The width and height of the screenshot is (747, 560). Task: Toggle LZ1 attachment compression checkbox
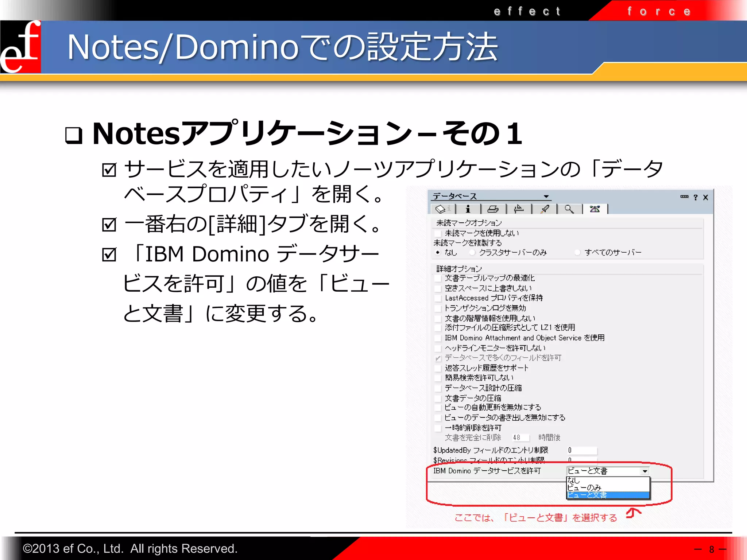(438, 328)
